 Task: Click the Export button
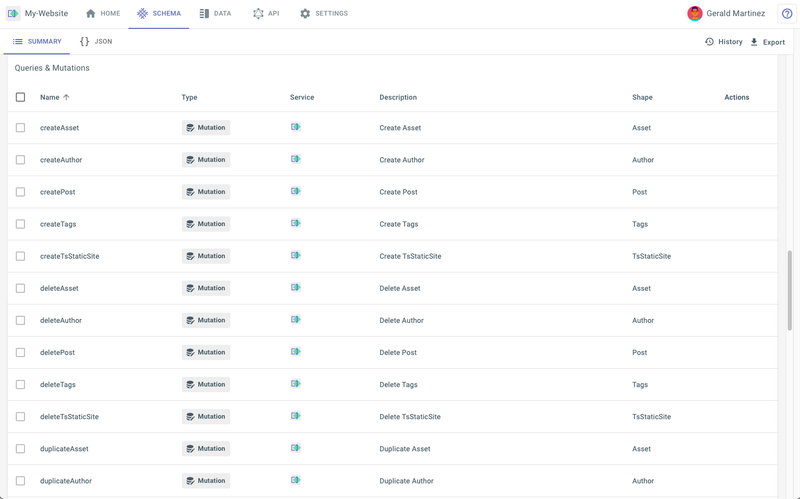point(767,42)
